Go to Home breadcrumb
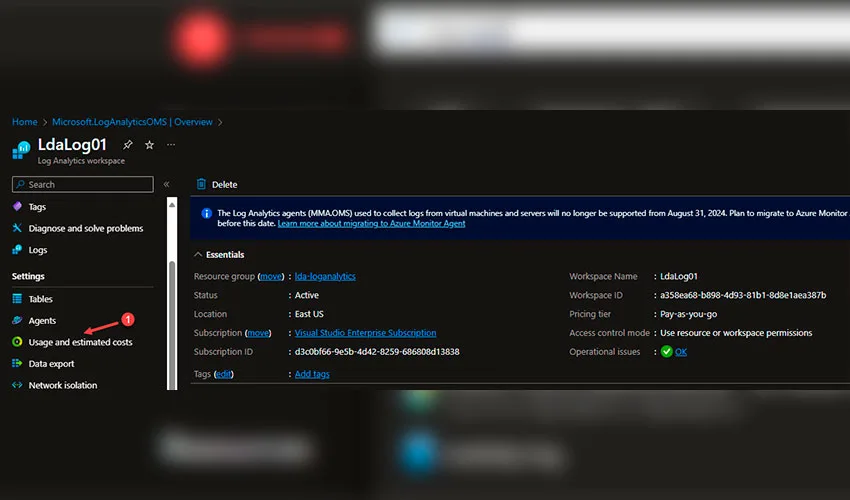 click(x=24, y=122)
